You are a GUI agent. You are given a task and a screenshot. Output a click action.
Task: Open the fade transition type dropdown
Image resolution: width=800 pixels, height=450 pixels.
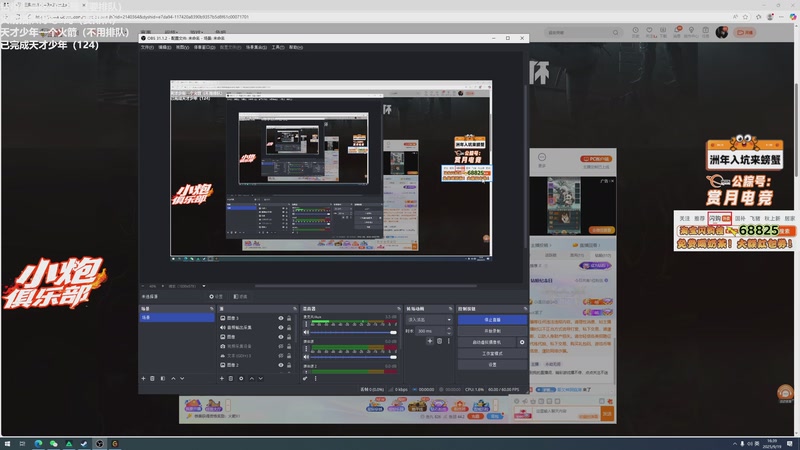pos(429,319)
